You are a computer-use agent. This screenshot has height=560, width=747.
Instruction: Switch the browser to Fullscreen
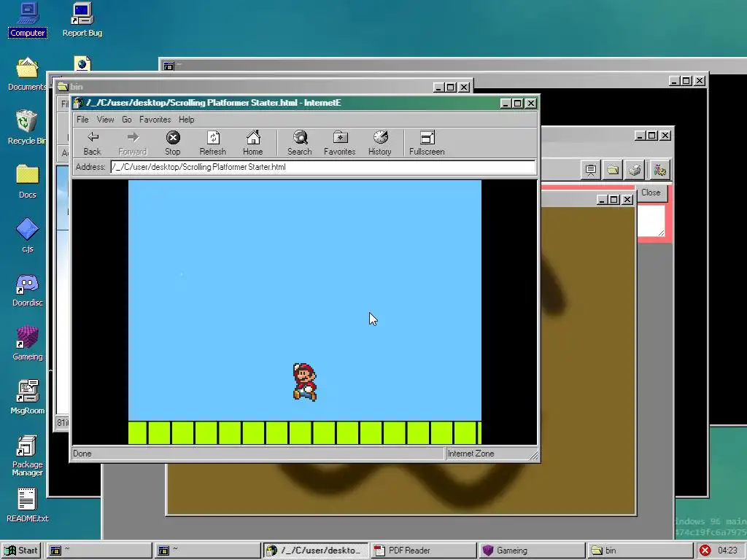(427, 143)
